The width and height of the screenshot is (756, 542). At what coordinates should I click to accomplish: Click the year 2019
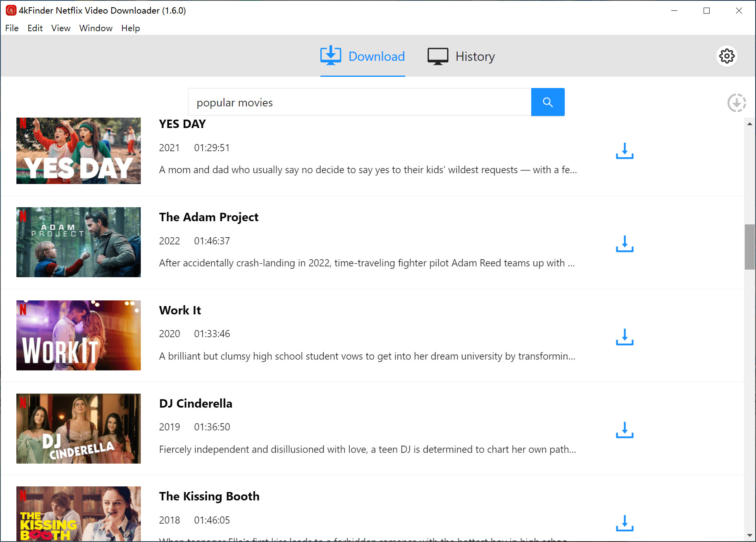pos(170,427)
